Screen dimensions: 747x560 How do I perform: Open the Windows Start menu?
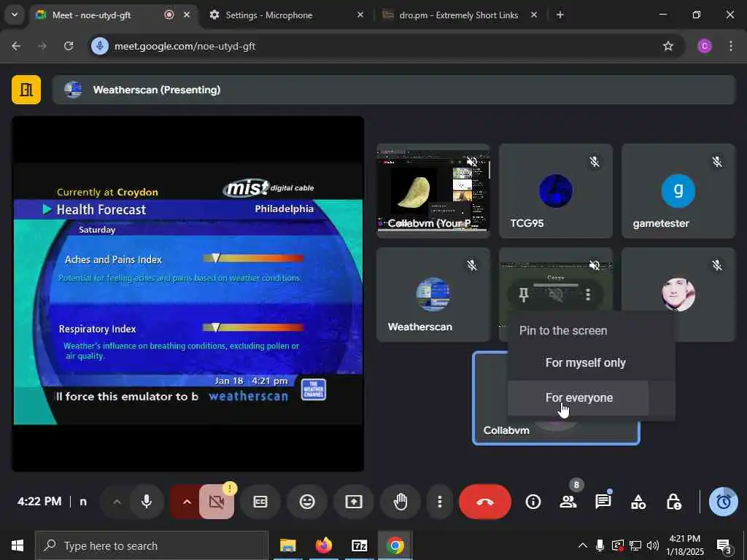(x=18, y=545)
